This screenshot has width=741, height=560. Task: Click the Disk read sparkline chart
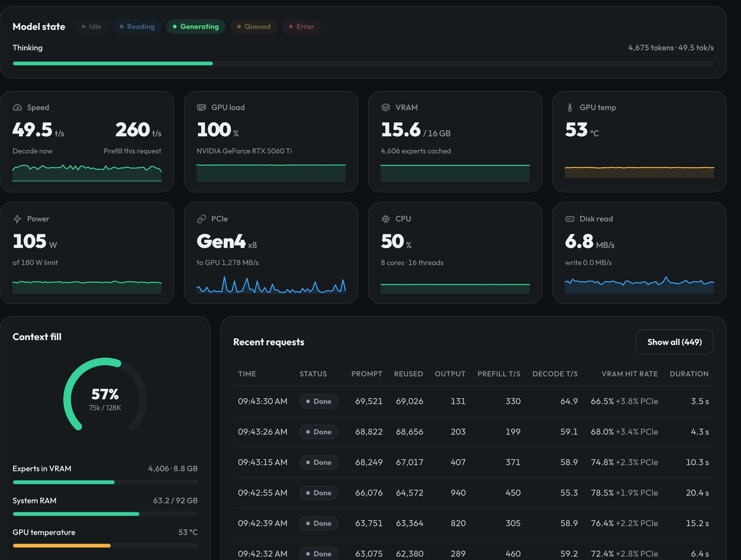(639, 285)
